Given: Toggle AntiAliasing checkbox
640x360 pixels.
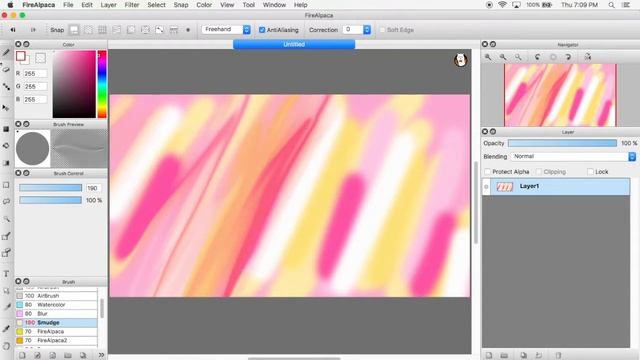Looking at the screenshot, I should [262, 30].
